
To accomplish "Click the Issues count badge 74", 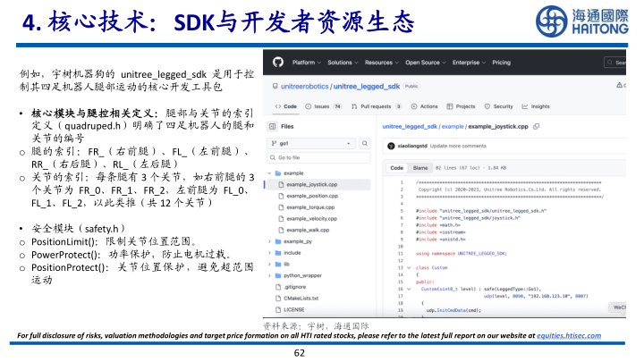I will click(x=337, y=106).
